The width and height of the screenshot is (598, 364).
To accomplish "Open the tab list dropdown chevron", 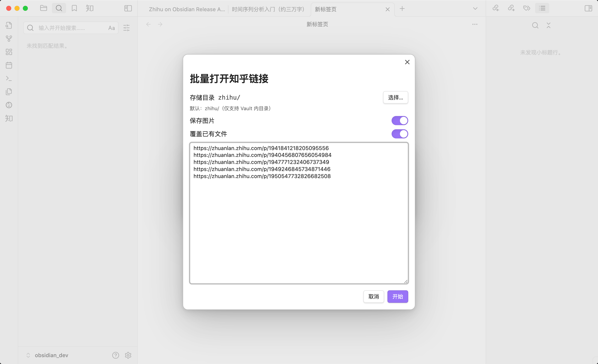I will (x=475, y=8).
